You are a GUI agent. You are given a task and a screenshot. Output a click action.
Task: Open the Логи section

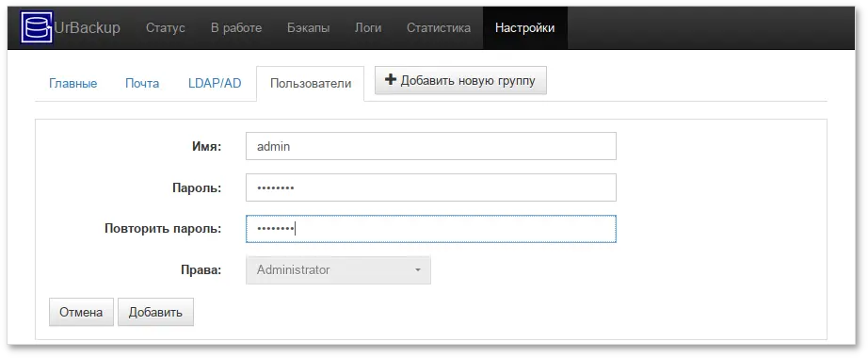(368, 27)
